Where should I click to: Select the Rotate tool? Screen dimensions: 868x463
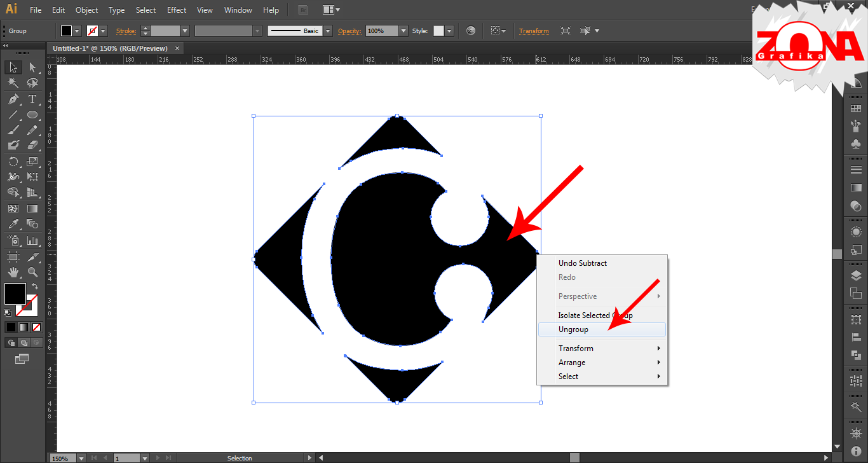point(13,162)
